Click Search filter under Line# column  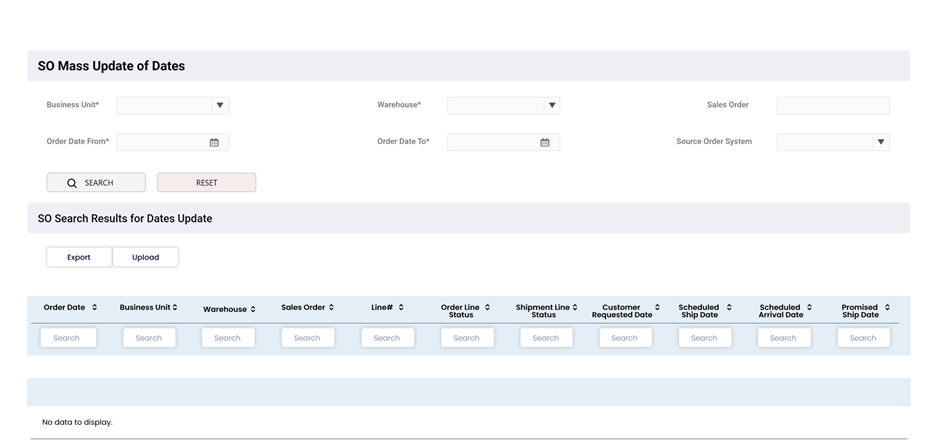pyautogui.click(x=387, y=338)
